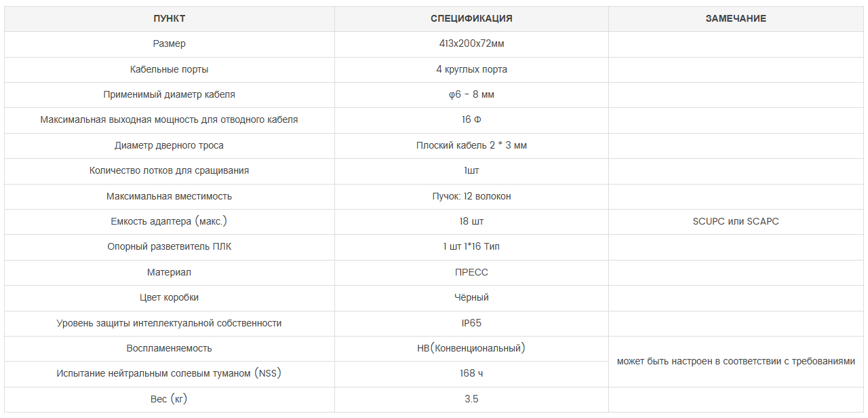Viewport: 868px width, 418px height.
Task: Click the 168 ч salt spray value
Action: pos(471,373)
